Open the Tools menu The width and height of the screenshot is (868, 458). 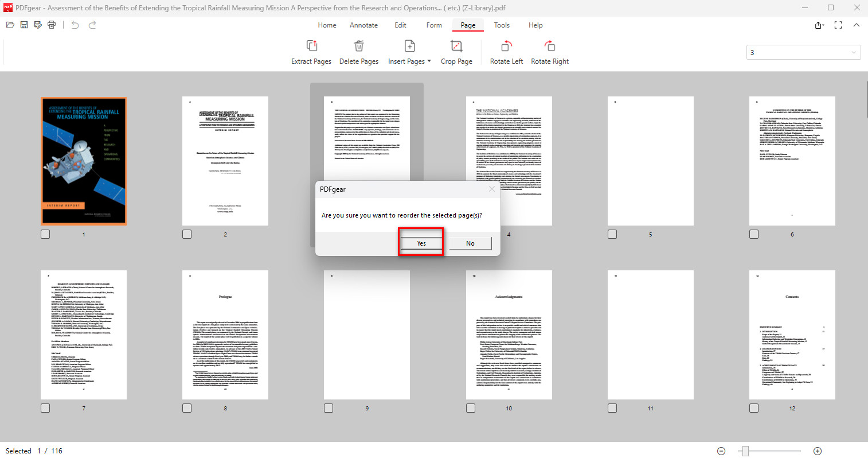pos(502,25)
